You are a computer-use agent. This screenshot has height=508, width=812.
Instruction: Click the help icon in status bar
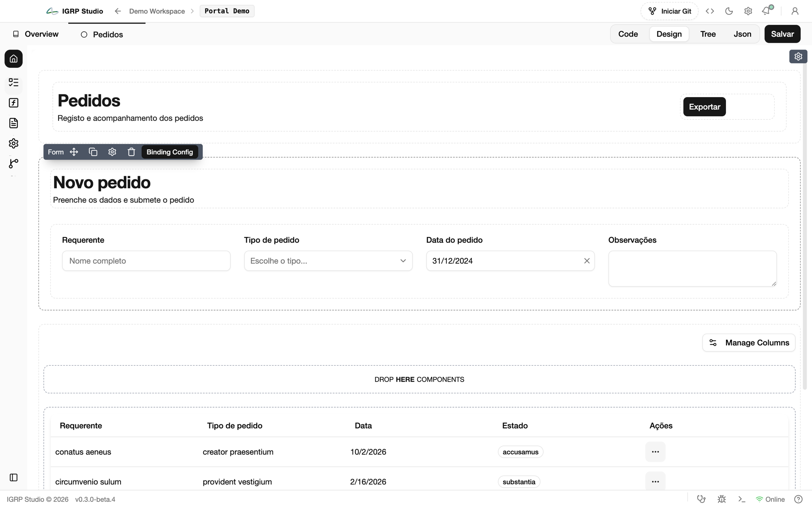(x=798, y=499)
